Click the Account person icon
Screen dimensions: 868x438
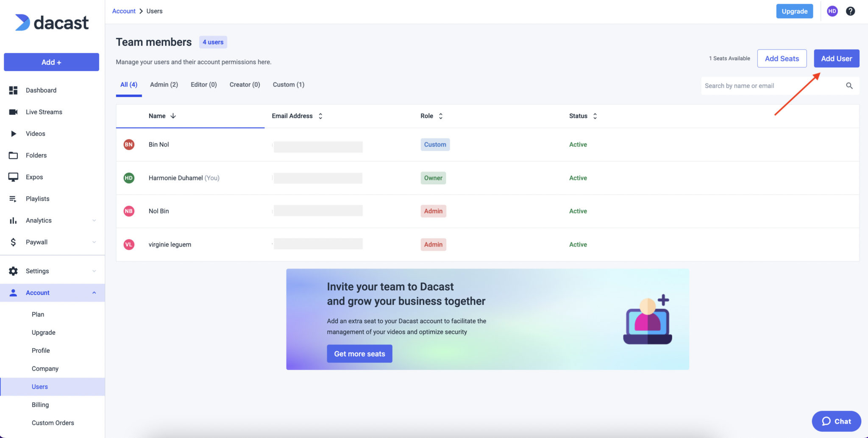(13, 293)
